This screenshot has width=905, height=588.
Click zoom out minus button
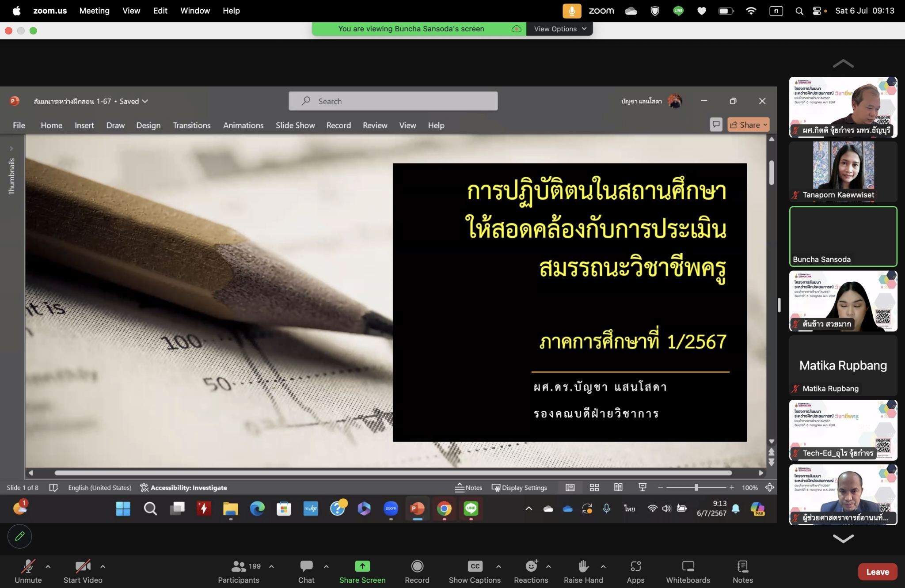tap(660, 487)
